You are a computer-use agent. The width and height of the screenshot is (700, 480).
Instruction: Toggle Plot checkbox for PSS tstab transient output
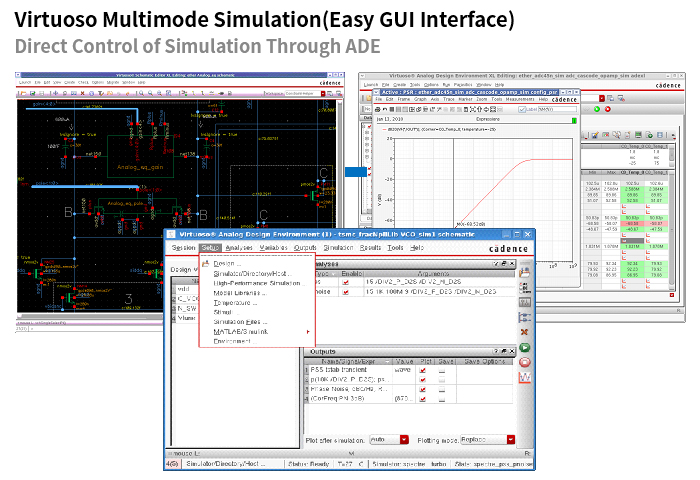click(x=423, y=370)
